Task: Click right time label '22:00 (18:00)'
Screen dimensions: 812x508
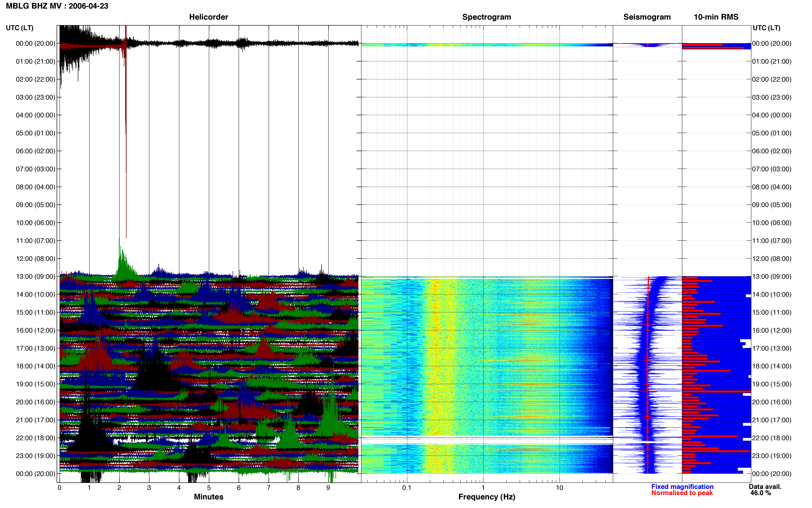Action: point(772,438)
